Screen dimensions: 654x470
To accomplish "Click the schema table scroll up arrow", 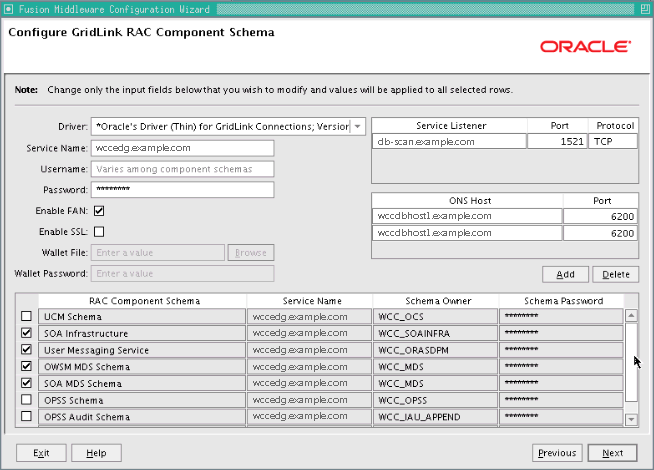I will pyautogui.click(x=631, y=316).
